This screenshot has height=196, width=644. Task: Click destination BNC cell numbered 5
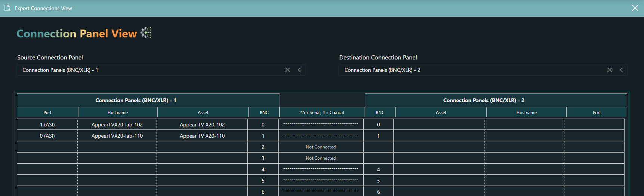tap(378, 181)
